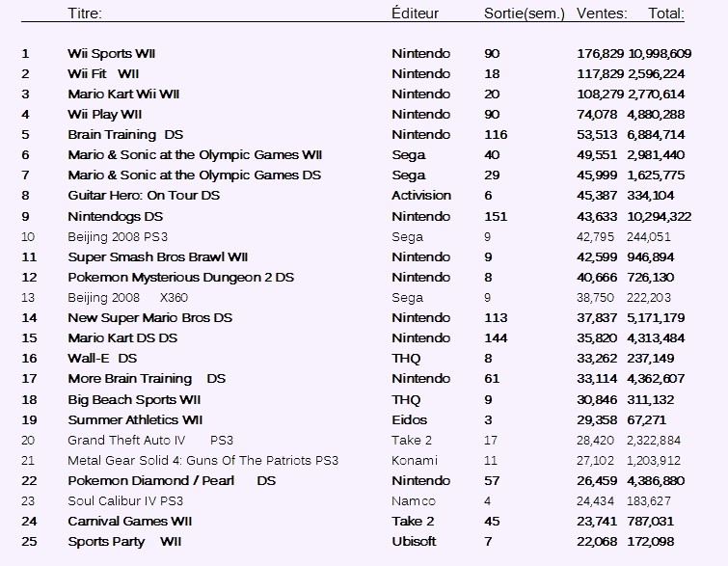Click the Sortie(sem.) column header
The height and width of the screenshot is (566, 728).
point(525,13)
